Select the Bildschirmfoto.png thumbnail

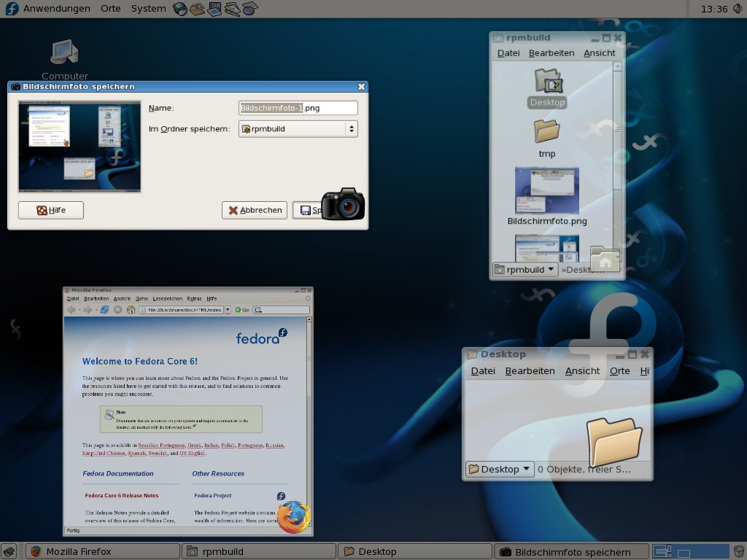tap(547, 190)
